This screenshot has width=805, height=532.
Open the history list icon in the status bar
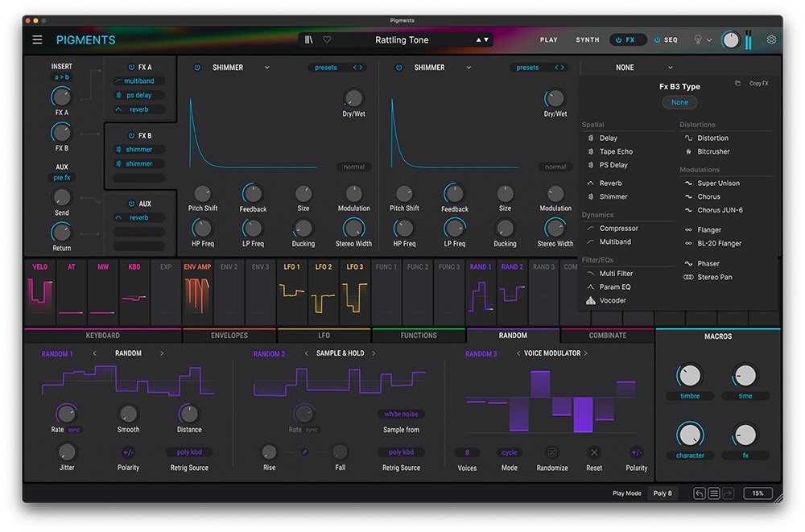coord(713,493)
